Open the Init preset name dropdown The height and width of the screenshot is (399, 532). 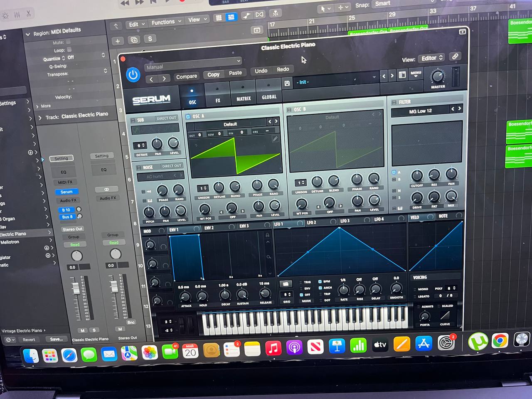click(336, 80)
